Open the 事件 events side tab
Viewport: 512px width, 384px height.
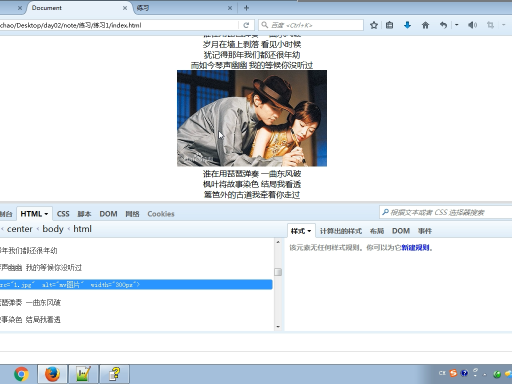click(425, 231)
